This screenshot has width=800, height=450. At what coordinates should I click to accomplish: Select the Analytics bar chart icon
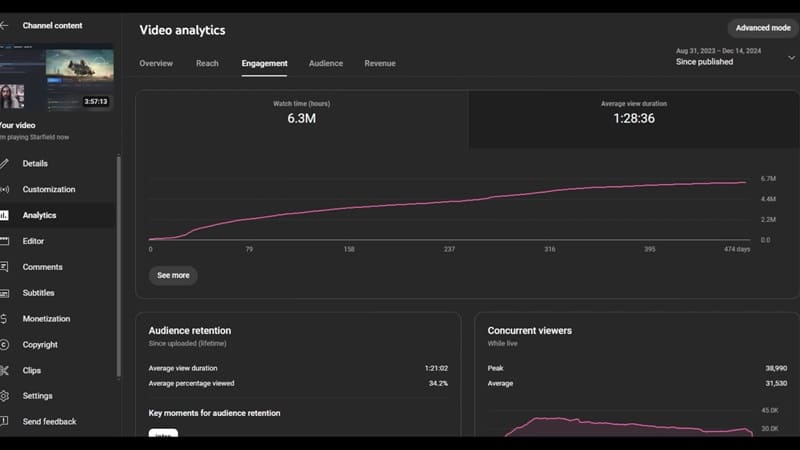pyautogui.click(x=4, y=215)
